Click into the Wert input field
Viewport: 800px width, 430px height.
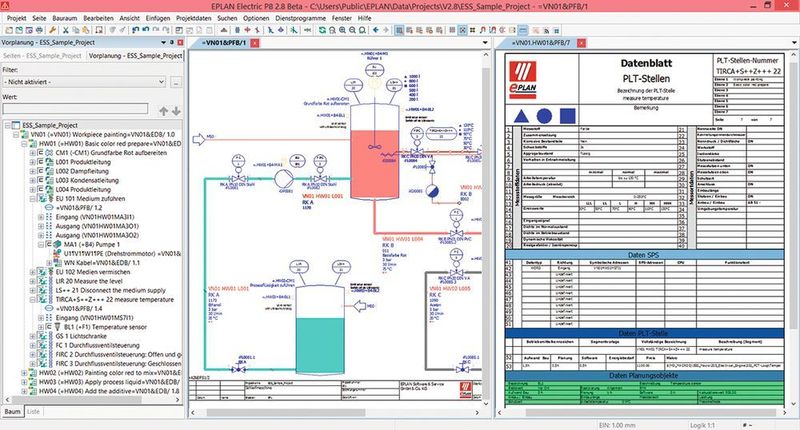(76, 109)
